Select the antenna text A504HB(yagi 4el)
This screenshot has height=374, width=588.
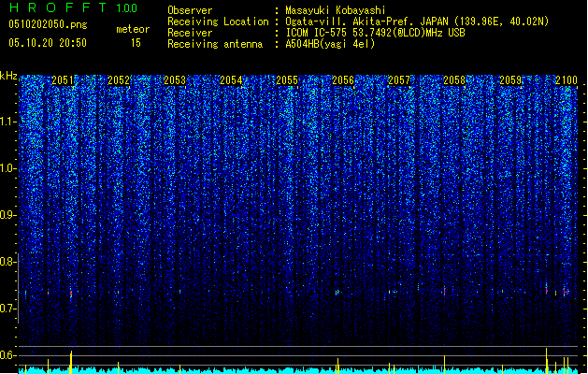pyautogui.click(x=330, y=44)
